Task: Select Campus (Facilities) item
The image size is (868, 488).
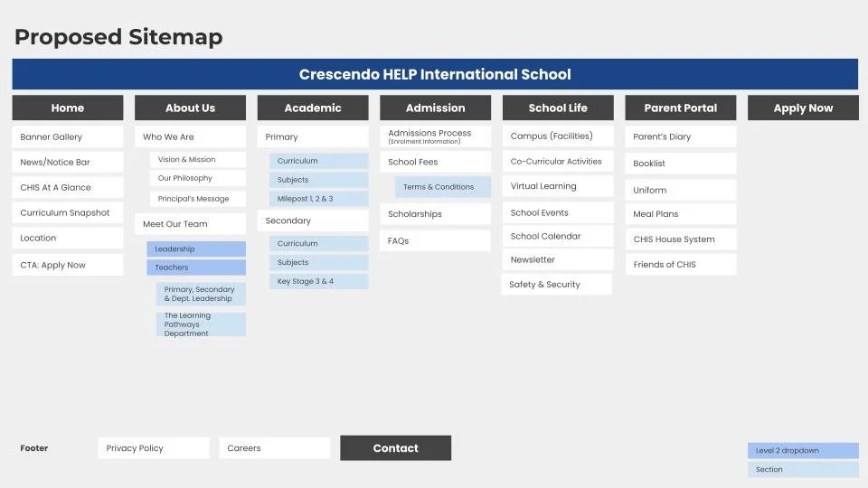Action: 558,136
